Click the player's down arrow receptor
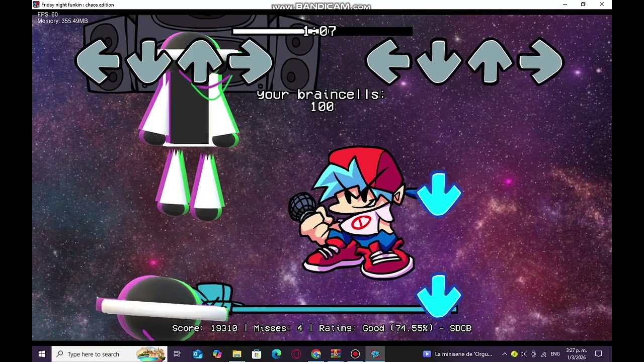 tap(439, 61)
